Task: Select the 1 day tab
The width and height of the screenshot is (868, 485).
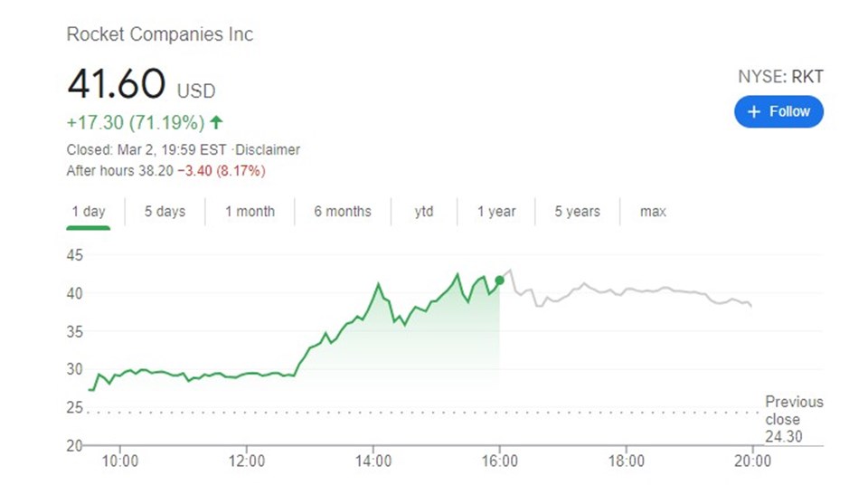Action: [x=89, y=212]
